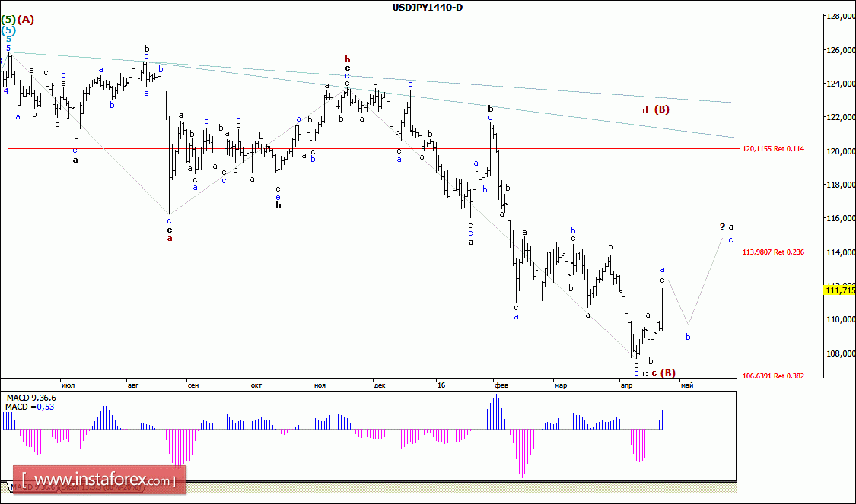This screenshot has width=856, height=504.
Task: Click the '? a' projected wave label
Action: [726, 227]
